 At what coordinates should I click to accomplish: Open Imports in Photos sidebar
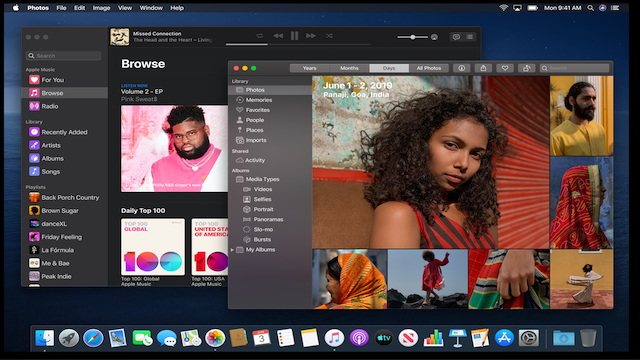pyautogui.click(x=270, y=140)
